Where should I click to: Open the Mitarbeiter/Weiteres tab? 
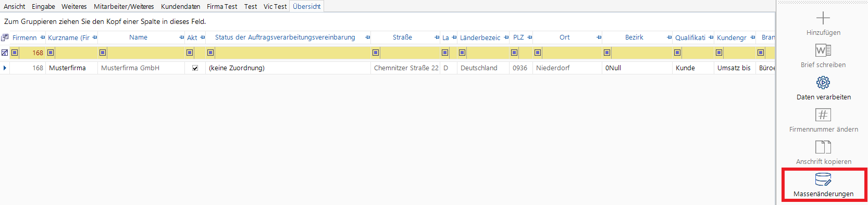coord(124,6)
